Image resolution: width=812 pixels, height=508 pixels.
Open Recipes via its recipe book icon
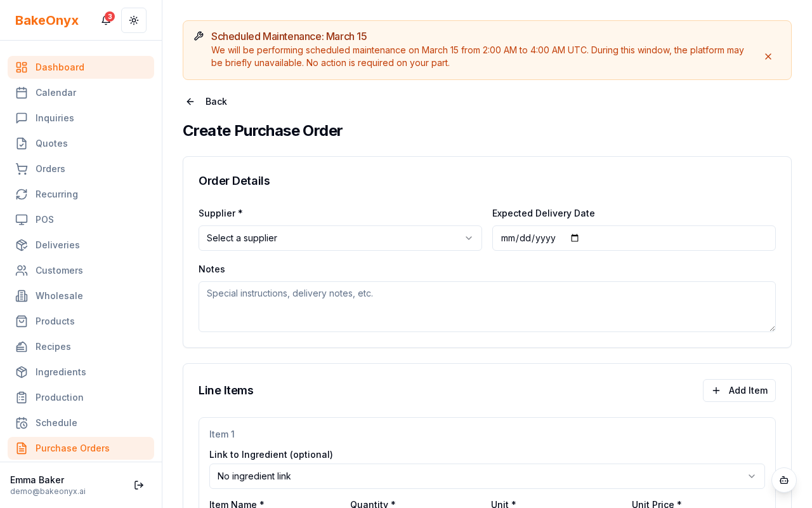(x=22, y=347)
